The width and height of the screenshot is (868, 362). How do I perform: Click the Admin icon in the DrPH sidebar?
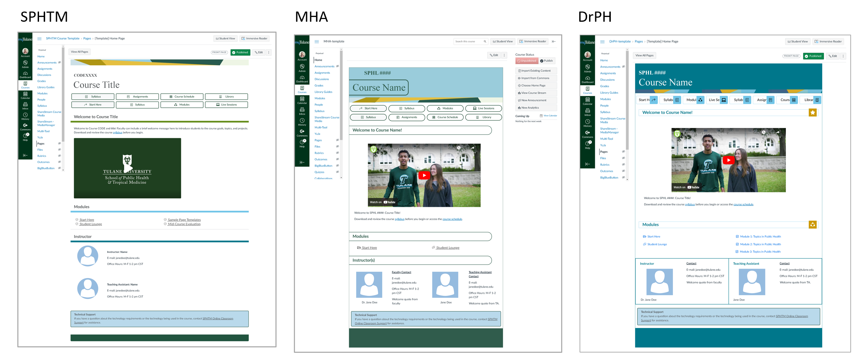587,68
